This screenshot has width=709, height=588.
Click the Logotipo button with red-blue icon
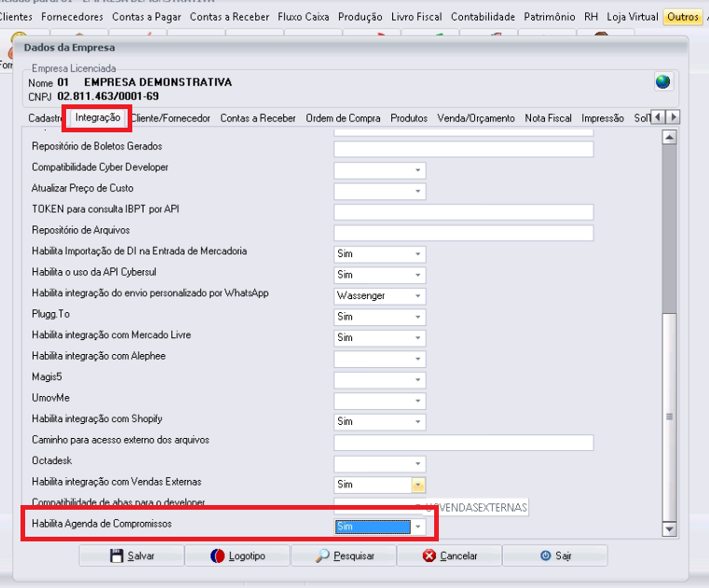pyautogui.click(x=238, y=555)
